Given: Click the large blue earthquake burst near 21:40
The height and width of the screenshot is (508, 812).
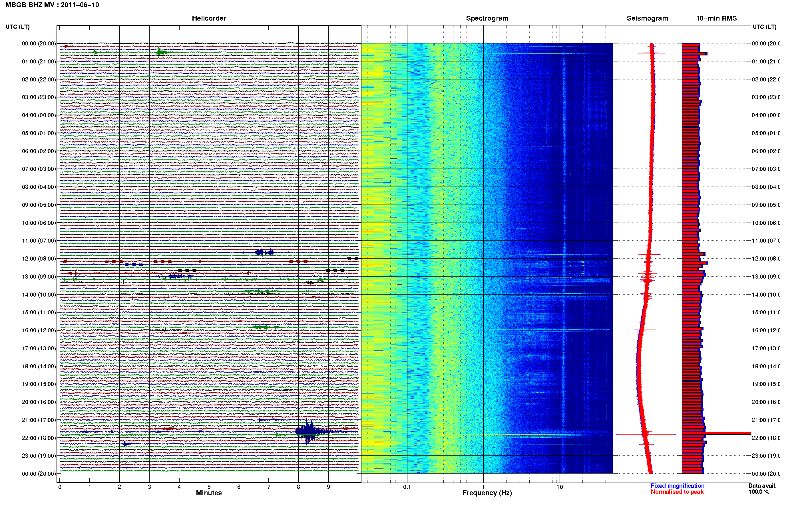Looking at the screenshot, I should coord(309,431).
